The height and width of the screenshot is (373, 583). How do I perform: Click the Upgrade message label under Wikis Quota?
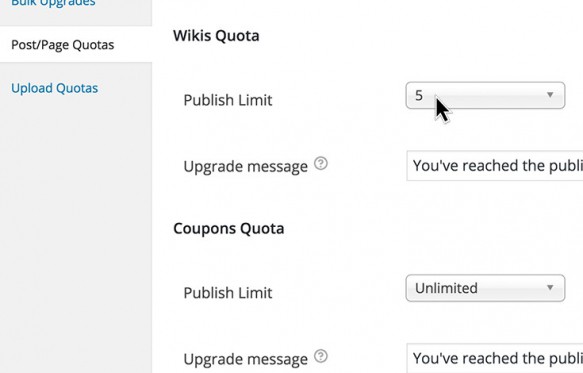pyautogui.click(x=246, y=166)
